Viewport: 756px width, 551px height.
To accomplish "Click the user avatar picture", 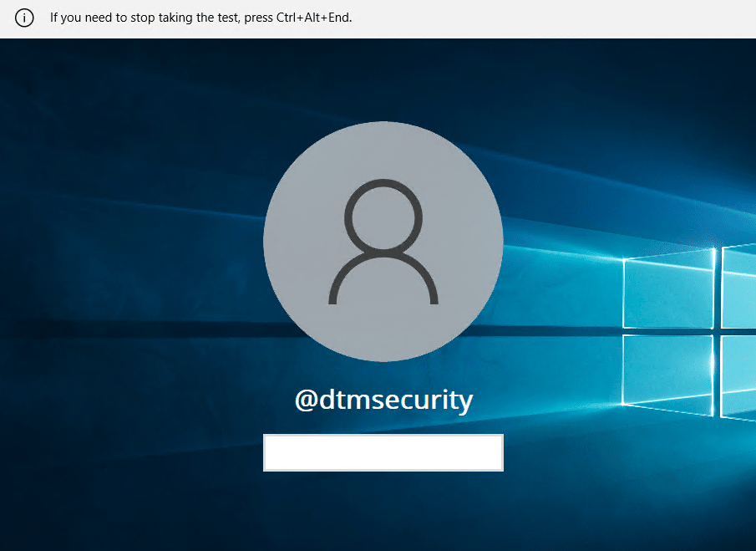I will pos(383,242).
